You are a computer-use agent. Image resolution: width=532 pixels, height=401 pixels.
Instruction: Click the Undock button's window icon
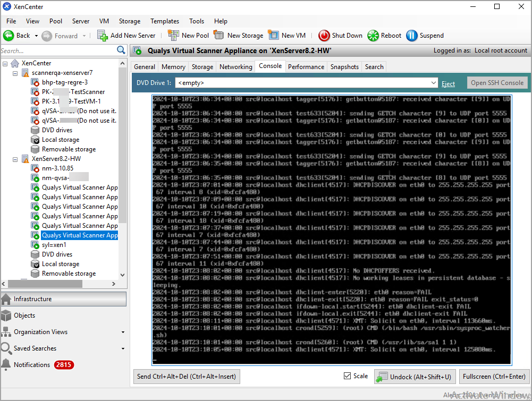pyautogui.click(x=382, y=377)
